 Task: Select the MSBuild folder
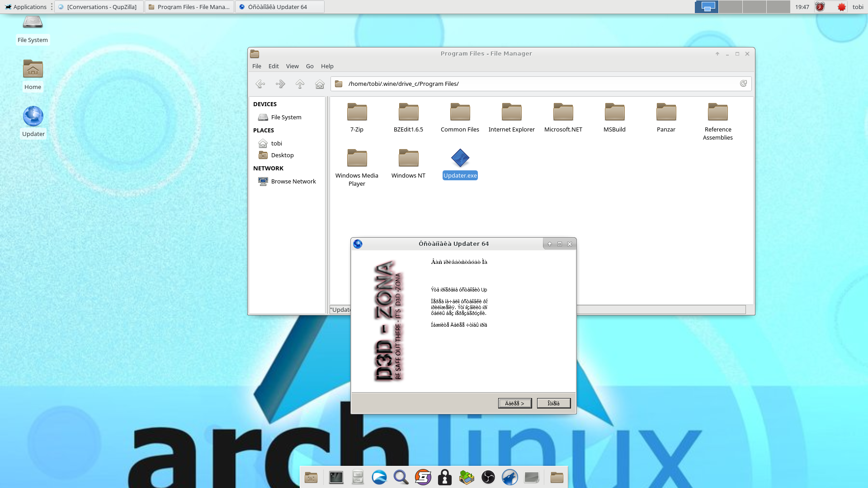pos(614,117)
